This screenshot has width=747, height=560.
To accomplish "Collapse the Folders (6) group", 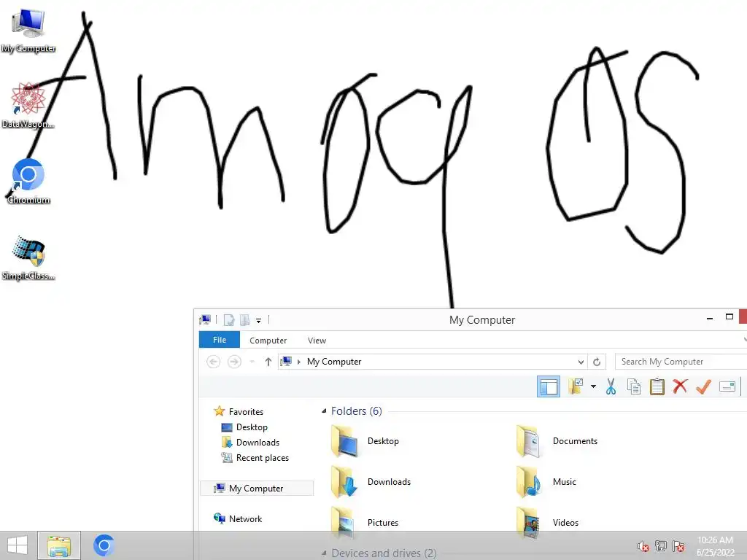I will [324, 411].
